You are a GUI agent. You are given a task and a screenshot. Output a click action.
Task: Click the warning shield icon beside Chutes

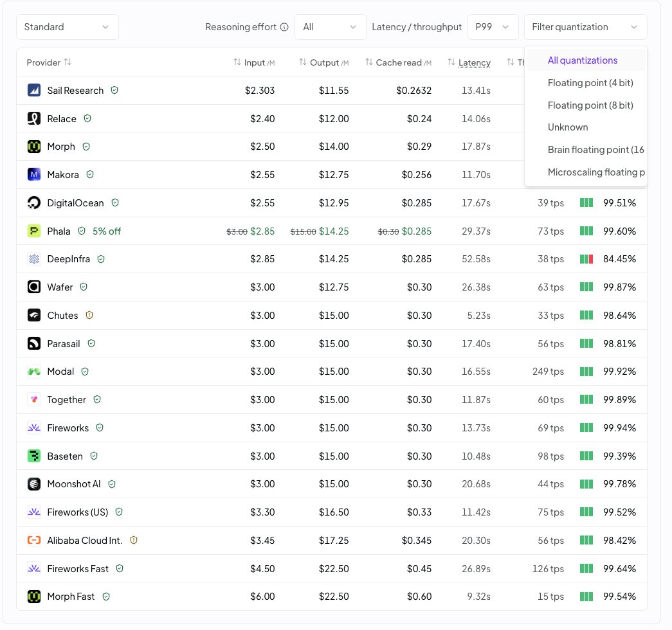89,316
